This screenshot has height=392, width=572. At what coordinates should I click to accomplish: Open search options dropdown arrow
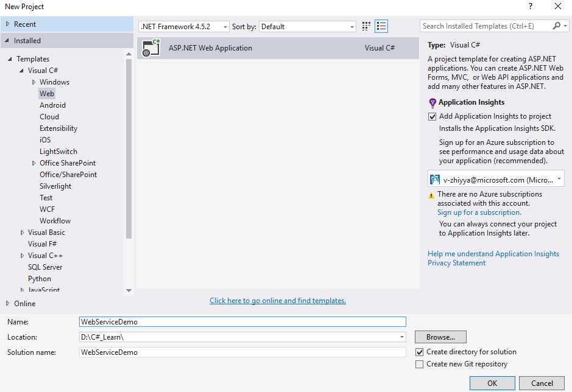[x=565, y=26]
